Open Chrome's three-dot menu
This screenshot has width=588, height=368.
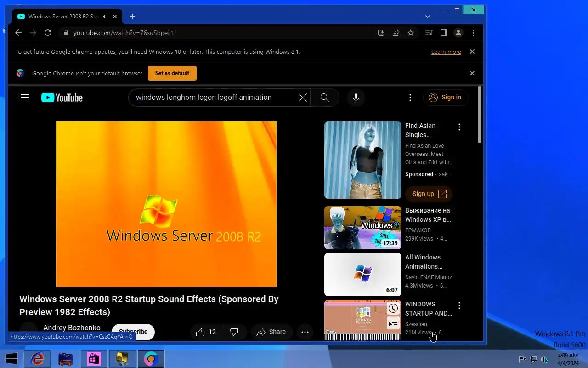473,33
